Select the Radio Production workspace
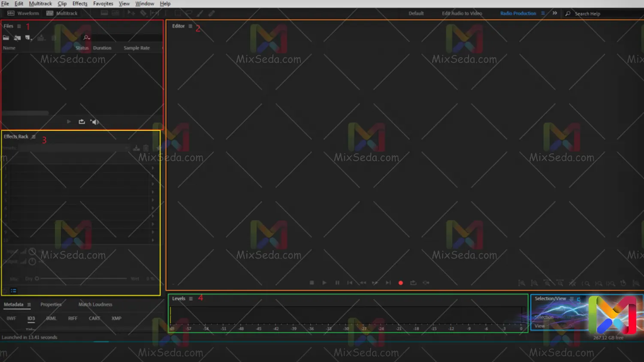 [x=518, y=13]
